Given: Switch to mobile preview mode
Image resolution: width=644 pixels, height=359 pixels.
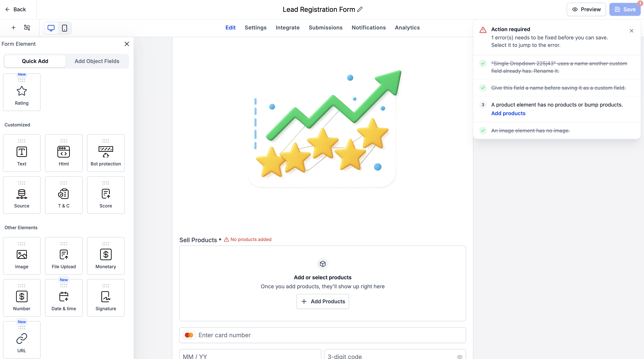Looking at the screenshot, I should click(65, 28).
